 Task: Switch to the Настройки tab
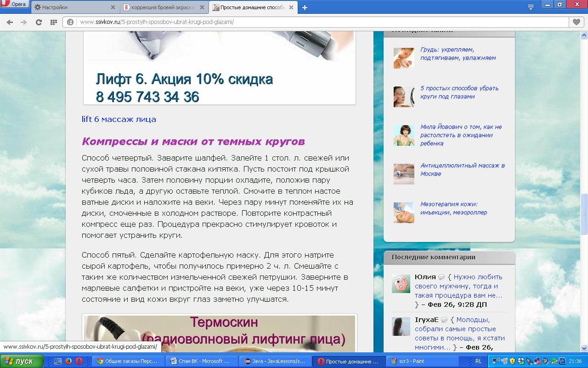point(75,7)
